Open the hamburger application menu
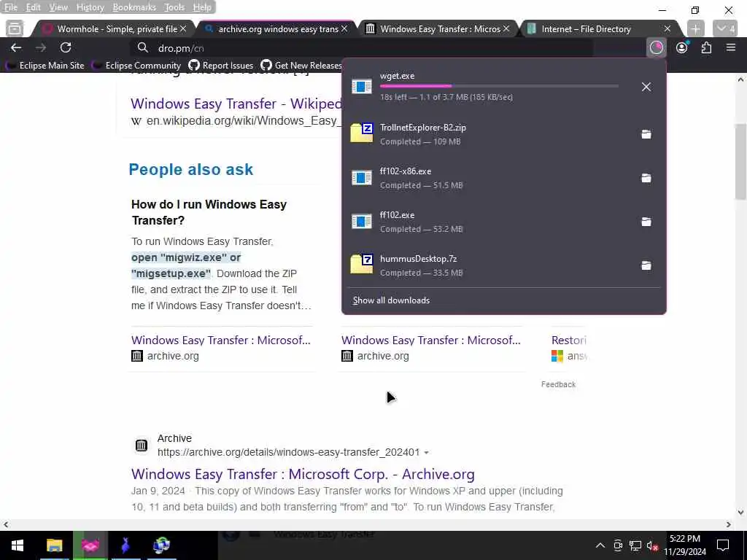This screenshot has height=560, width=747. (x=731, y=47)
